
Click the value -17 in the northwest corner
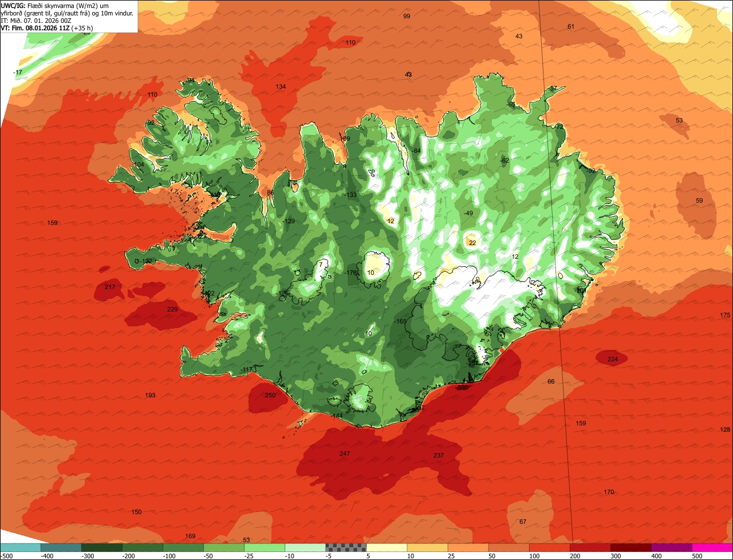click(18, 72)
